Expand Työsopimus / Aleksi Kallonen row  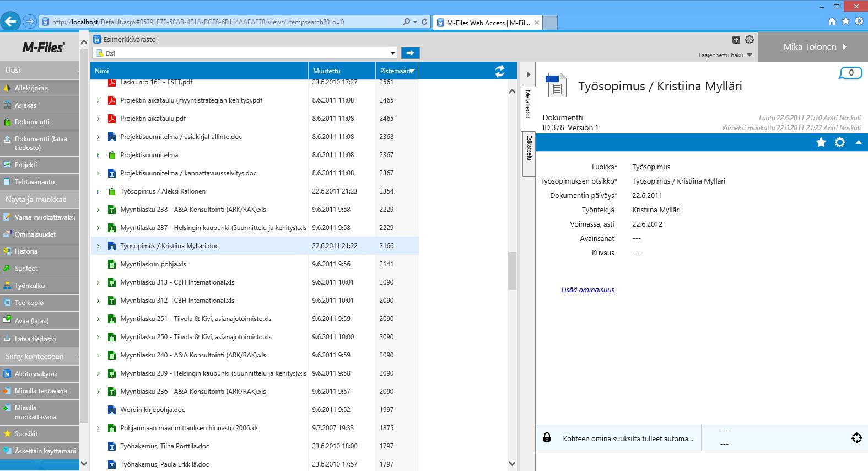coord(98,192)
